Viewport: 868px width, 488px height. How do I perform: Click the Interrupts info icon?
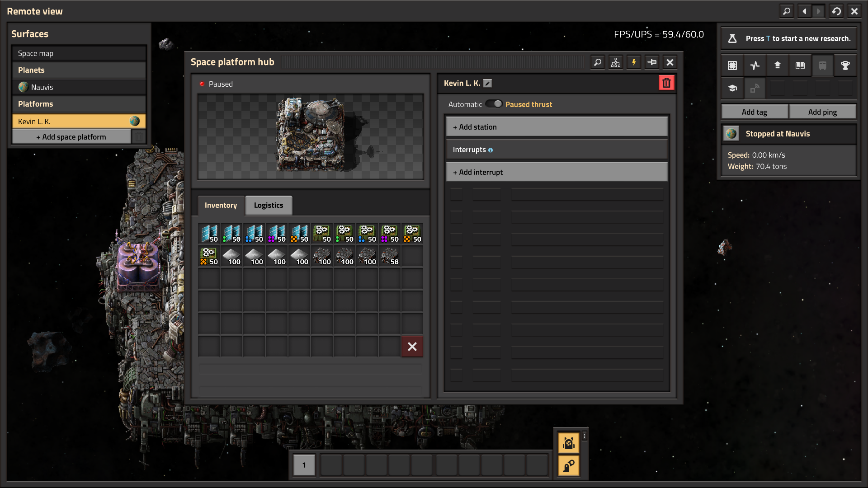point(491,150)
